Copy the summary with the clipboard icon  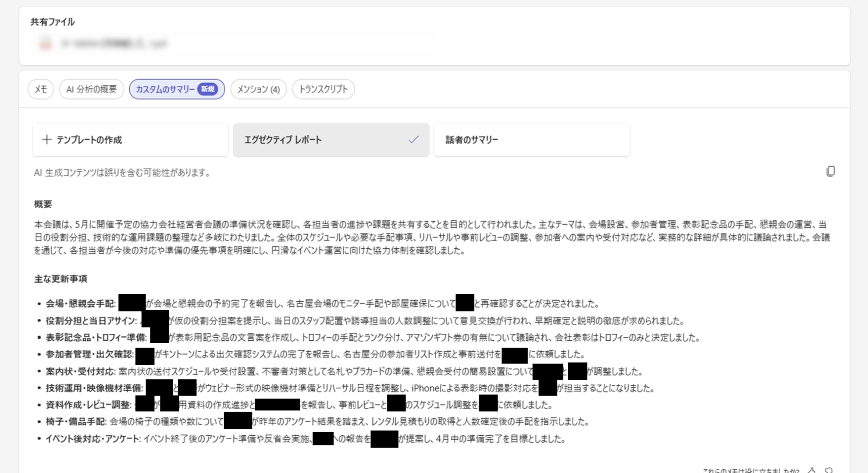pyautogui.click(x=830, y=171)
